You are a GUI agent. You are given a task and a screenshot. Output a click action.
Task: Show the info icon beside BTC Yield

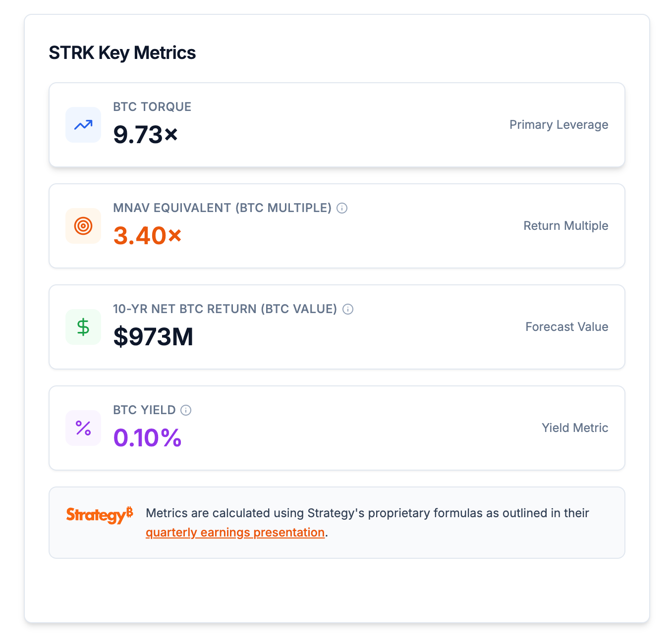(x=186, y=410)
